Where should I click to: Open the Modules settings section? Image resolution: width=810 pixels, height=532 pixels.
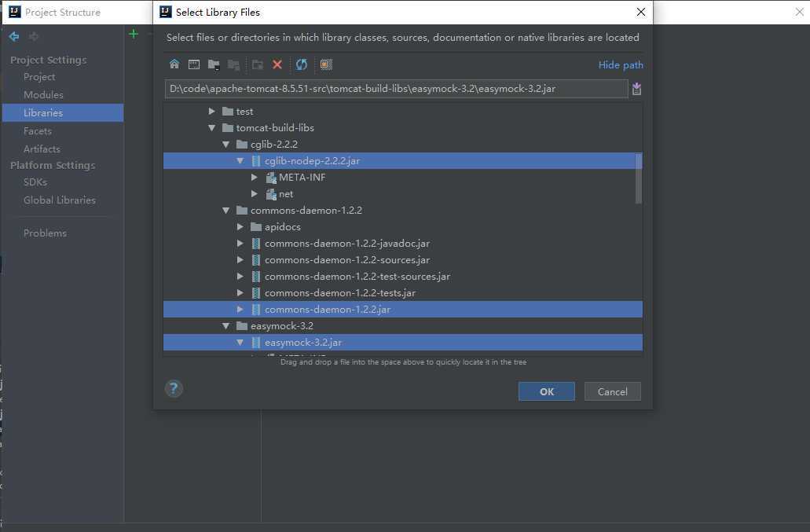[x=43, y=94]
